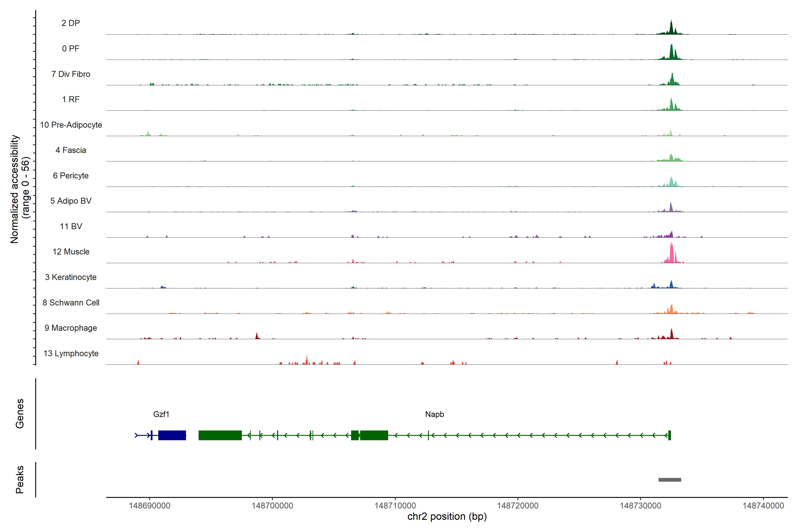Click the large green Napb exon near Gzf1
Viewport: 798px width, 532px height.
click(220, 435)
